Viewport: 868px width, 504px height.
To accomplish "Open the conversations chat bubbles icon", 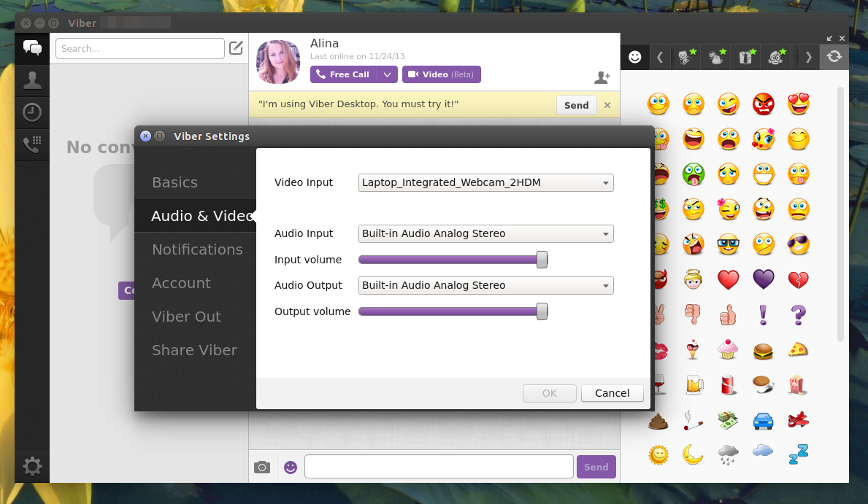I will coord(32,48).
